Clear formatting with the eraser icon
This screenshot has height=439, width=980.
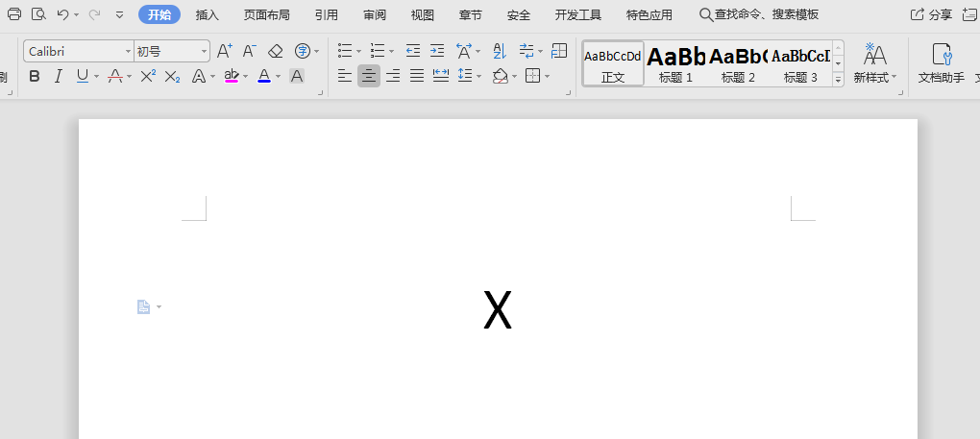[276, 51]
